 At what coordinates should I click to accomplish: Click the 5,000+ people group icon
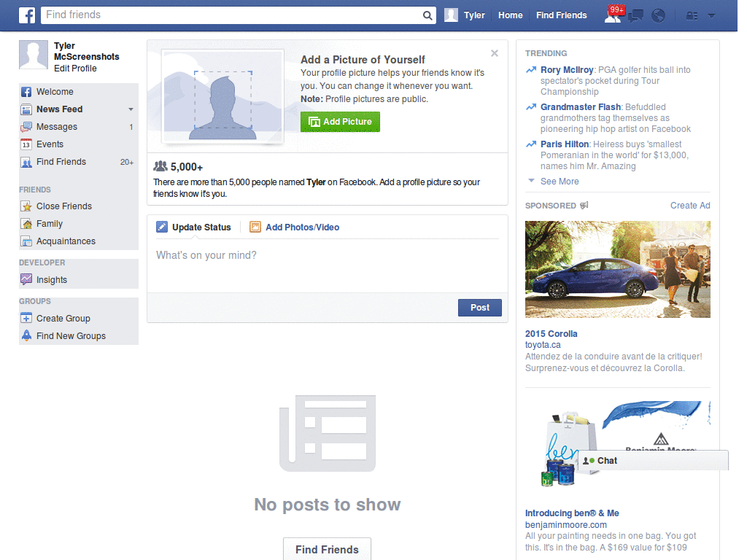(x=160, y=166)
